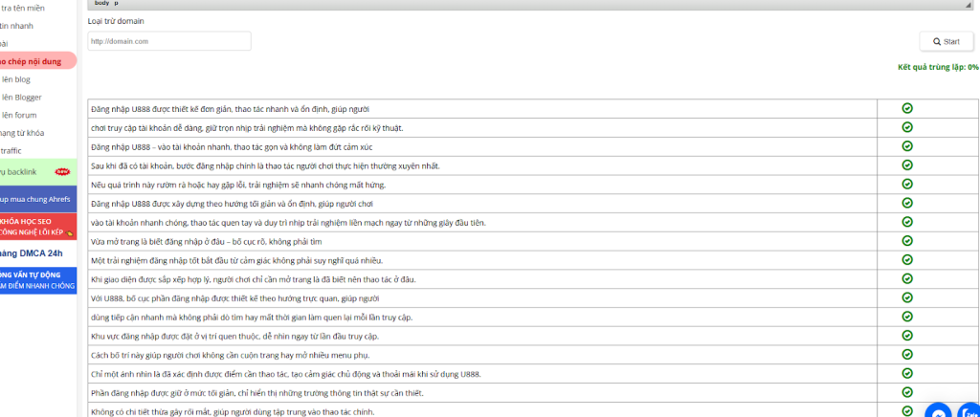The width and height of the screenshot is (980, 417).
Task: Click the blue Zalo chat icon
Action: click(969, 411)
